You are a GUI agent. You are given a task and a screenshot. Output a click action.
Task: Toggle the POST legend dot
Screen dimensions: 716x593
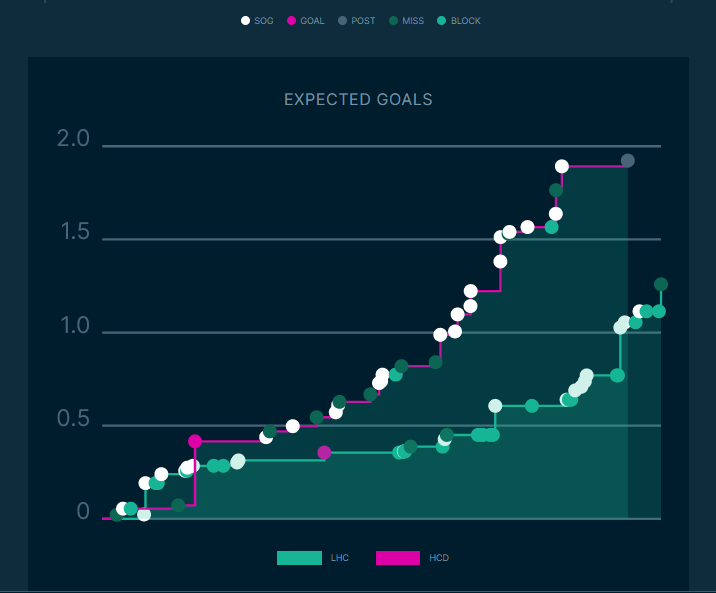342,20
